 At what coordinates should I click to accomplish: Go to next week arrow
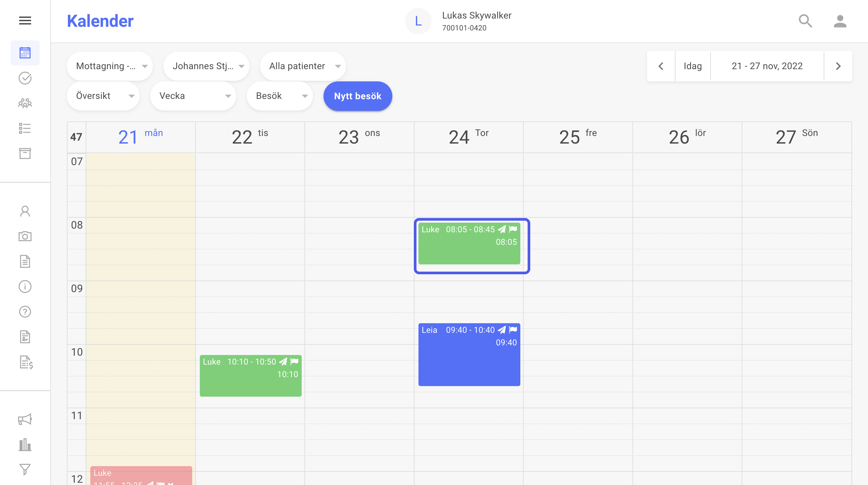838,66
